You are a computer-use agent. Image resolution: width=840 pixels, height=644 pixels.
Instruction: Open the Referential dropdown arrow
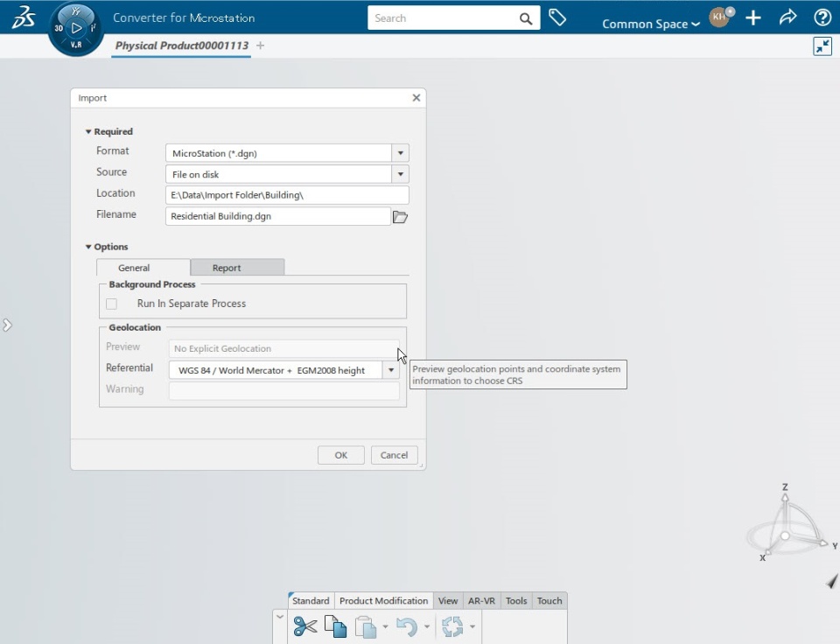tap(391, 370)
